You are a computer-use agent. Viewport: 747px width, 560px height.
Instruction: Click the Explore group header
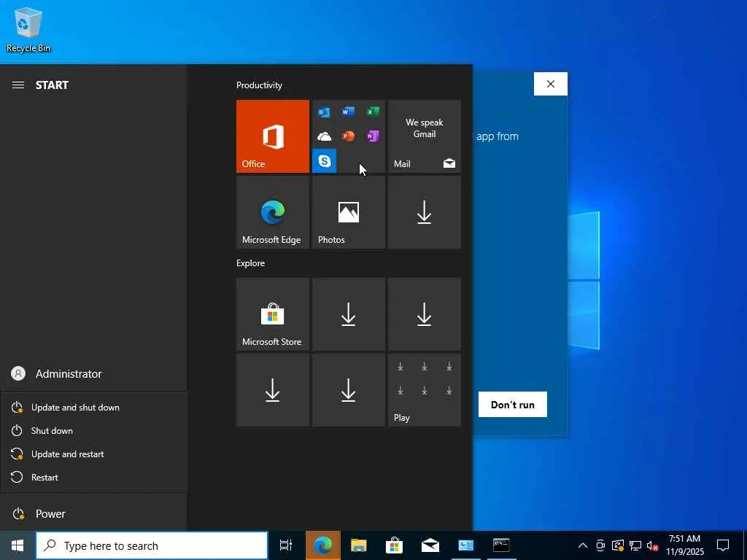coord(251,262)
